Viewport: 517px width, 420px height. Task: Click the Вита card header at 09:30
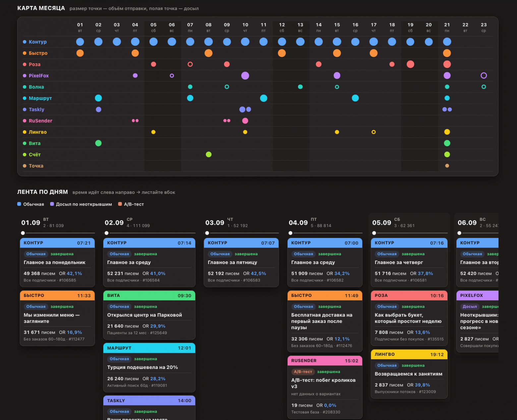[x=149, y=295]
